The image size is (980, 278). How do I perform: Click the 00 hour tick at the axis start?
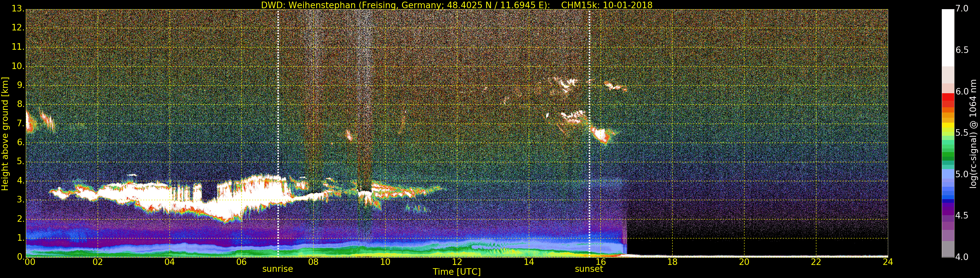pos(30,262)
